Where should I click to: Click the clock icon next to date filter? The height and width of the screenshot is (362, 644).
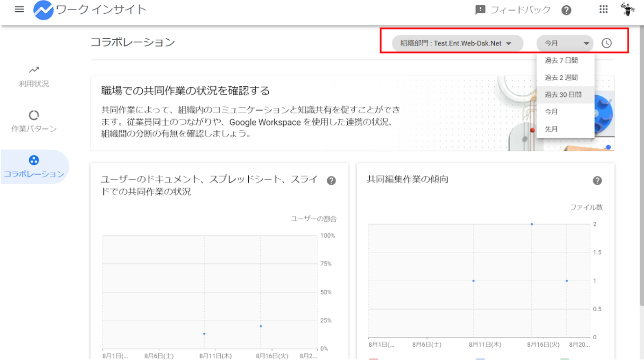(607, 43)
